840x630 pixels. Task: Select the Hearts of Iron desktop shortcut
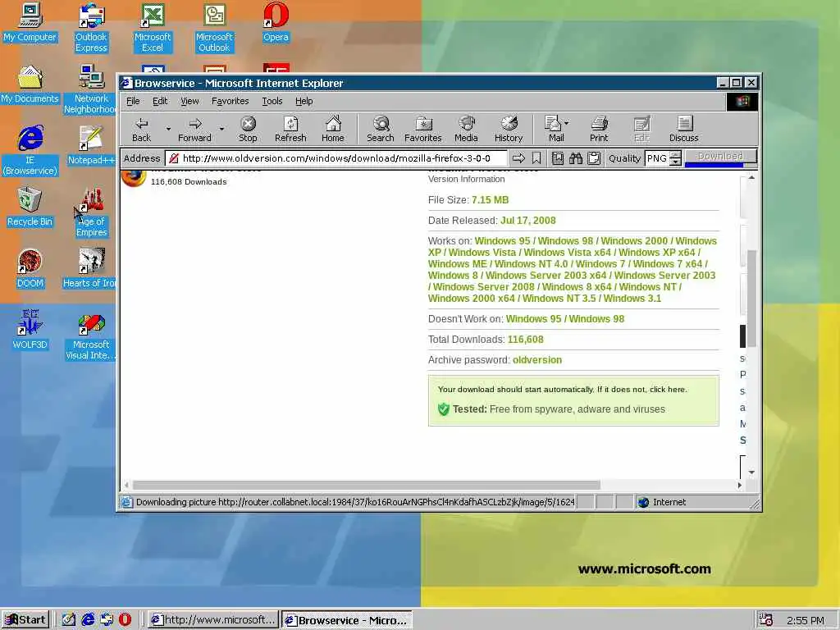(x=90, y=268)
